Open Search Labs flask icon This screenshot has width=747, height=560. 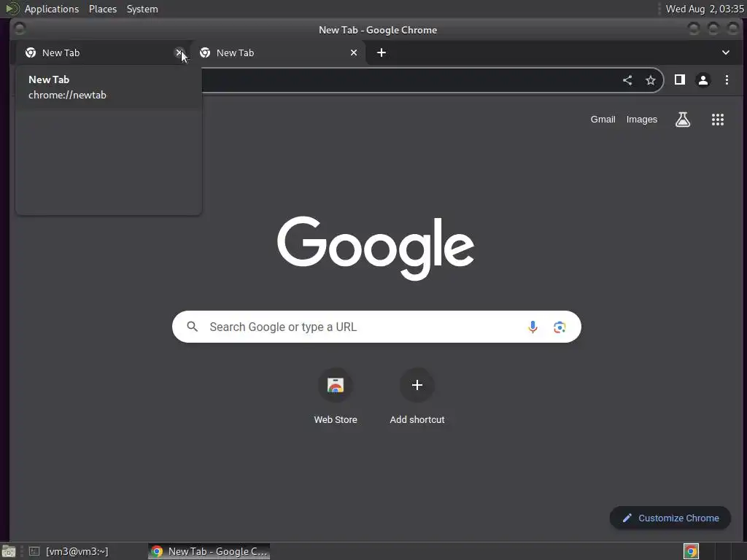(x=683, y=120)
